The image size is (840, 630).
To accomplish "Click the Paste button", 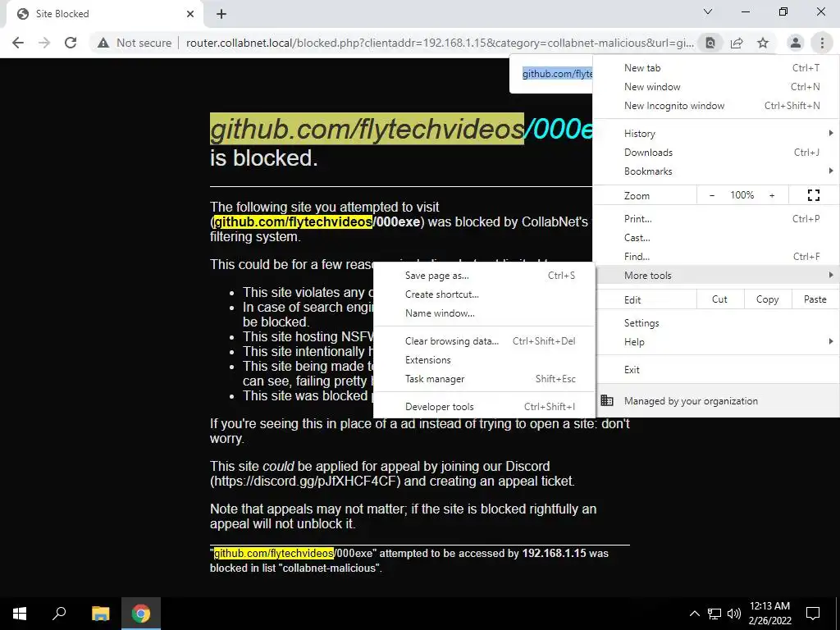I will point(815,299).
